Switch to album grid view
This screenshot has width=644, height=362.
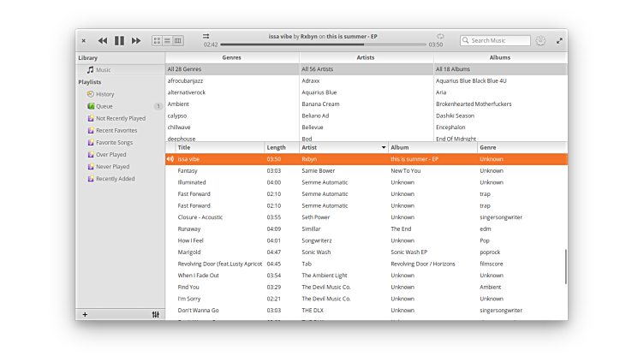158,40
